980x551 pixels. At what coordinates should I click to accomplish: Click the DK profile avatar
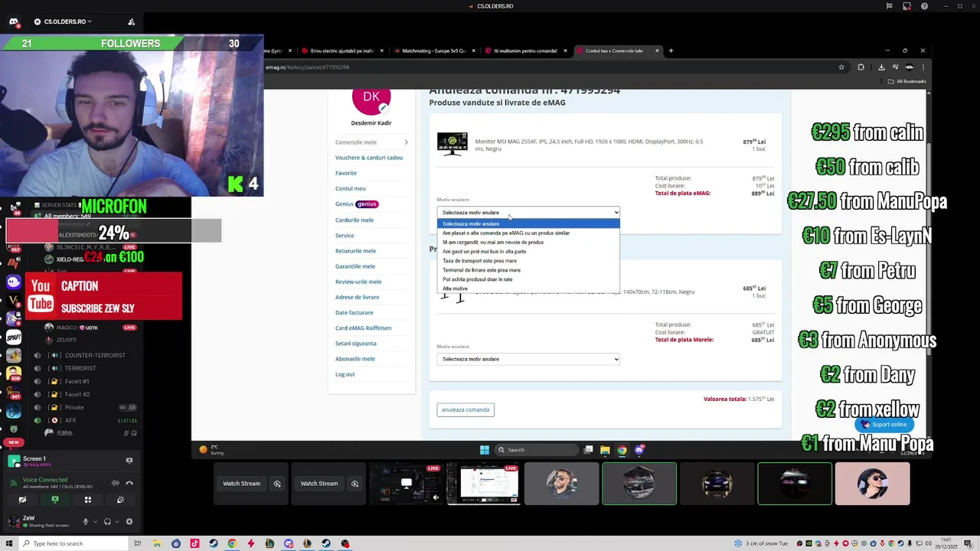pyautogui.click(x=371, y=98)
